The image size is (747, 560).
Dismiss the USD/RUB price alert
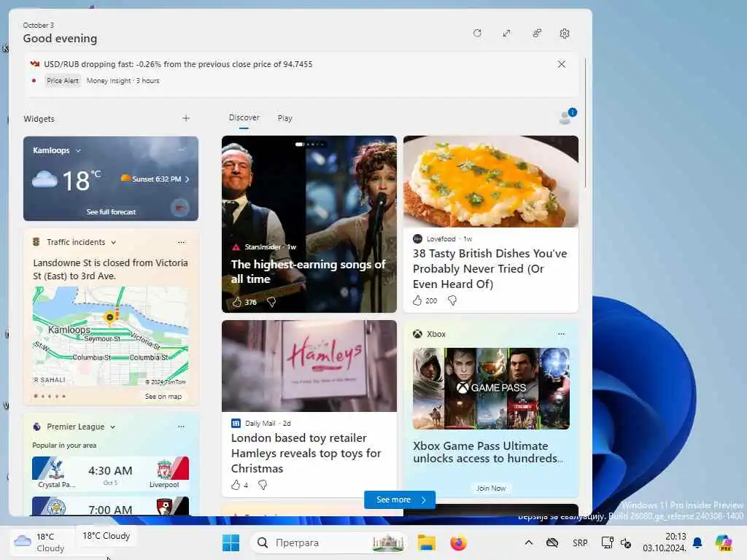(x=561, y=64)
